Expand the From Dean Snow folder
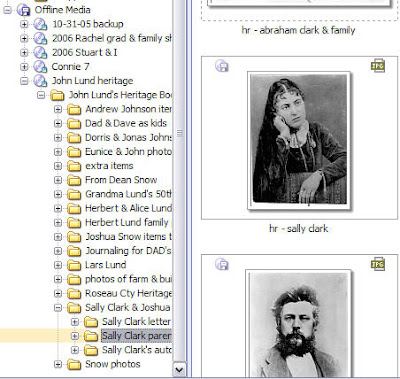 [x=58, y=180]
